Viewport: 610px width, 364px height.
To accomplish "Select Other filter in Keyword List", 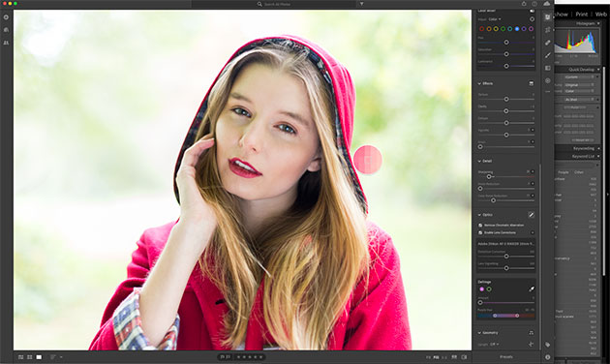I will click(x=579, y=172).
